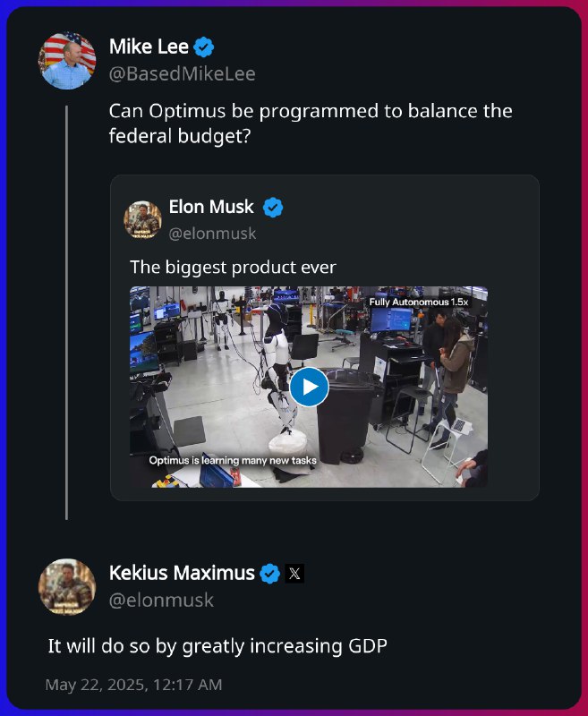Viewport: 588px width, 716px height.
Task: Click Kekius Maximus verified badge
Action: pyautogui.click(x=269, y=573)
